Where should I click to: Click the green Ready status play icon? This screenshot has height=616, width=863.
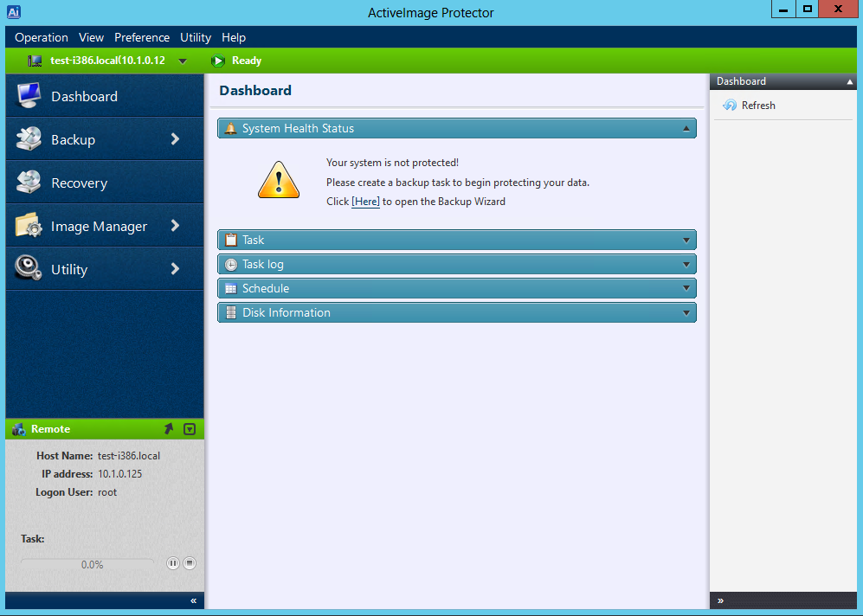pyautogui.click(x=217, y=61)
